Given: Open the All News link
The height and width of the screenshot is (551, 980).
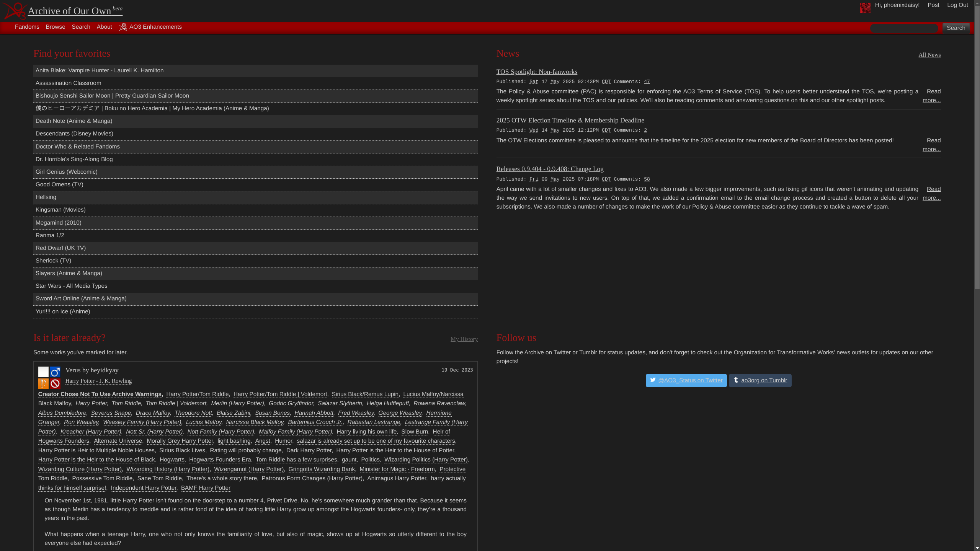Looking at the screenshot, I should pos(929,55).
